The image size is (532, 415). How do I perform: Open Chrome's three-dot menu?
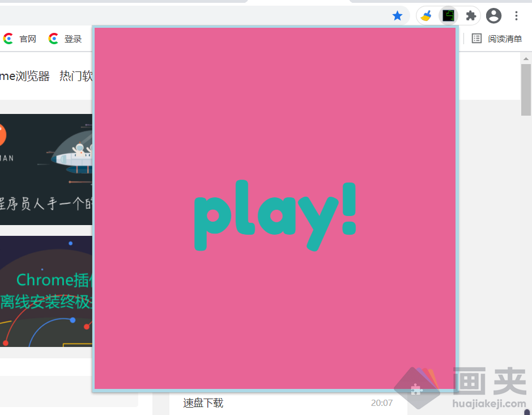click(x=516, y=16)
